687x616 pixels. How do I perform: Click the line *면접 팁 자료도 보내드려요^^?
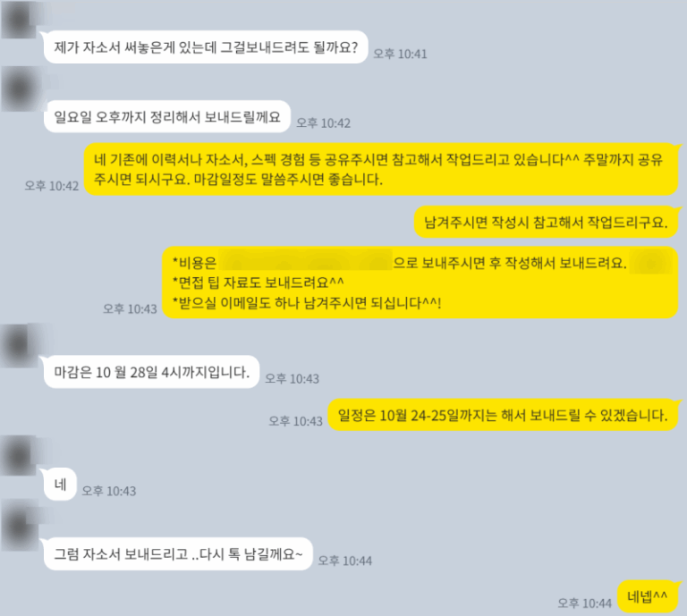click(259, 283)
